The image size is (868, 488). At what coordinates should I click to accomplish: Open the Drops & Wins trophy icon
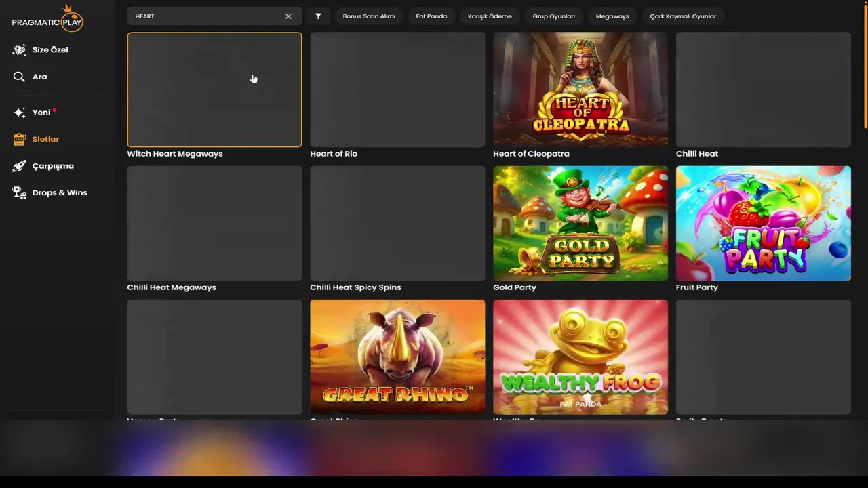tap(19, 192)
